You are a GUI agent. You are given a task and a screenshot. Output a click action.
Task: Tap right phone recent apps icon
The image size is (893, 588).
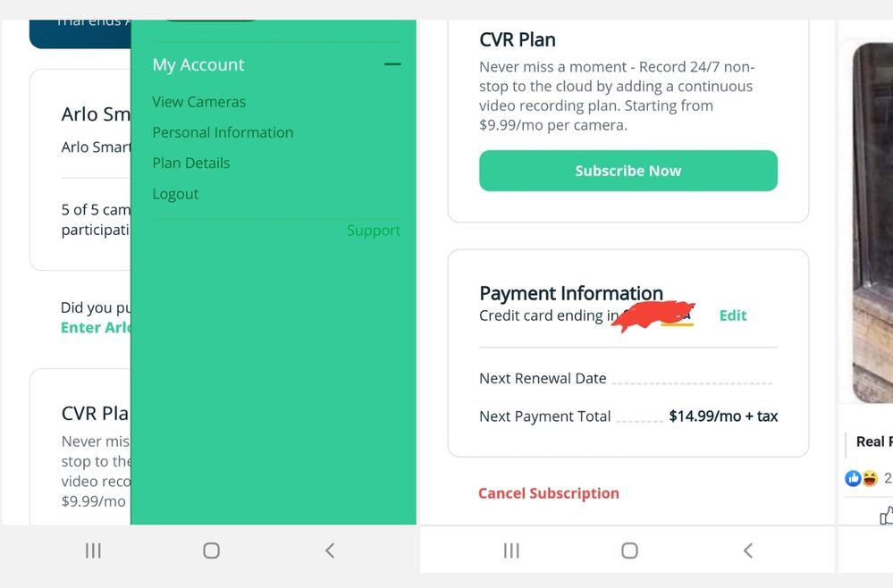pyautogui.click(x=511, y=550)
